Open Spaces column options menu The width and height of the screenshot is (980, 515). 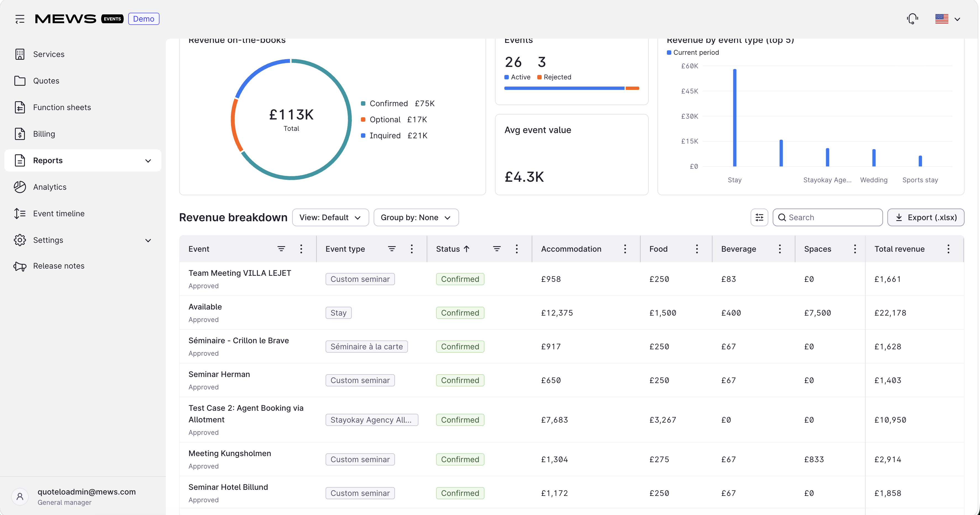855,249
